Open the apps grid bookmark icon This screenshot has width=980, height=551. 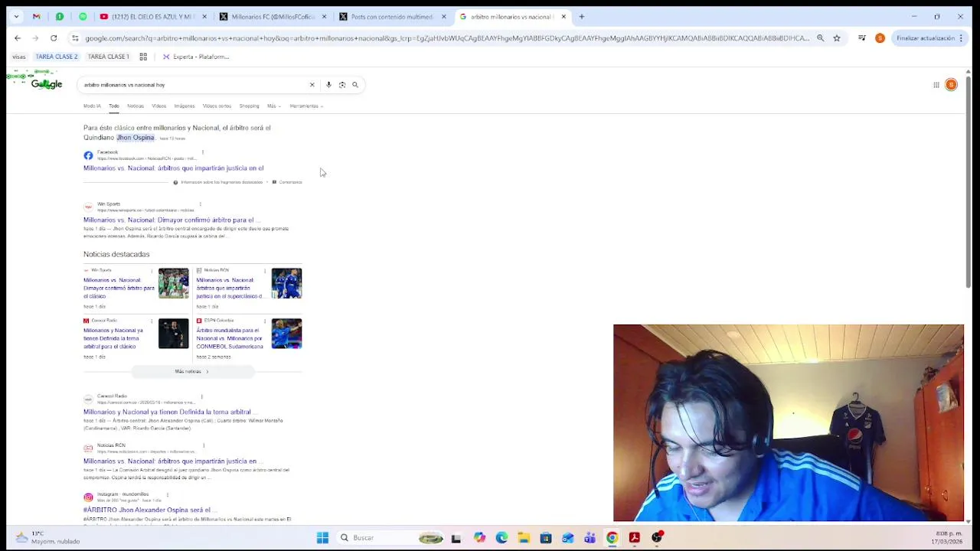(143, 57)
